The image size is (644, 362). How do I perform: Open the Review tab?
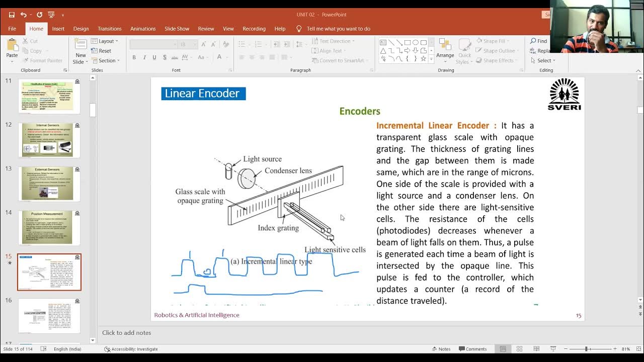[206, 29]
